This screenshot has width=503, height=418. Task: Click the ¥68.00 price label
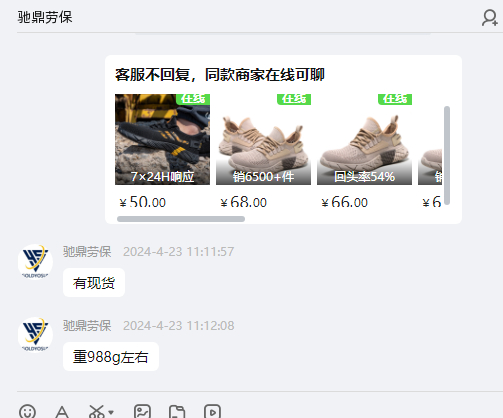[244, 202]
